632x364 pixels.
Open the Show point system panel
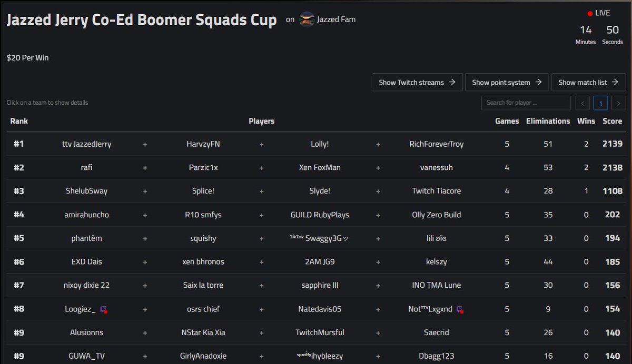tap(507, 82)
